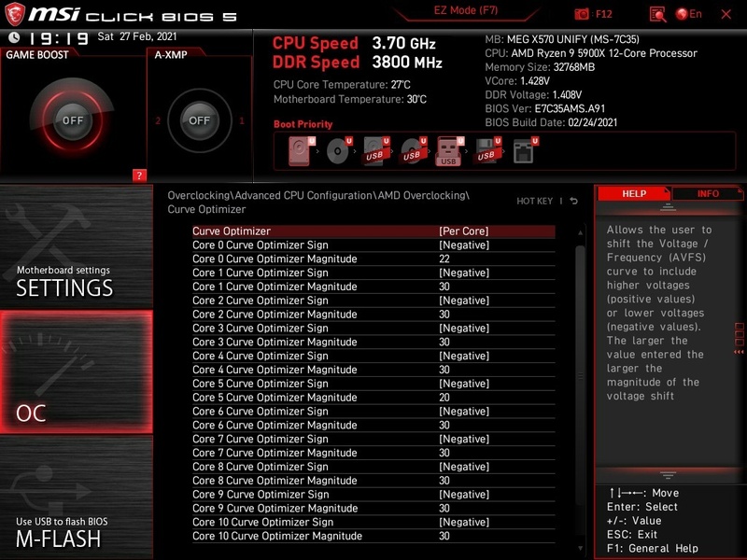Change Core 9 Curve Optimizer Sign value
Screen dimensions: 747x560
464,495
